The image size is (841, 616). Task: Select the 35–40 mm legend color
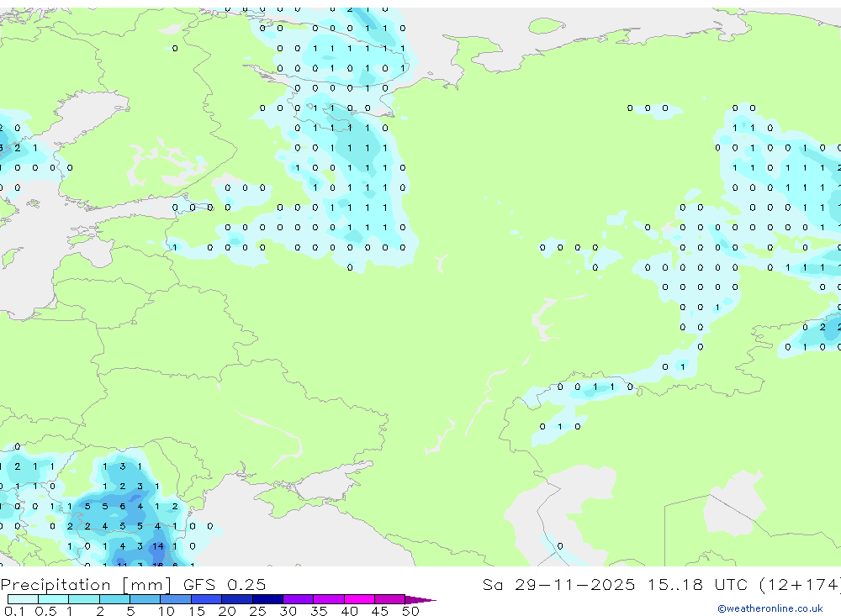pos(329,599)
